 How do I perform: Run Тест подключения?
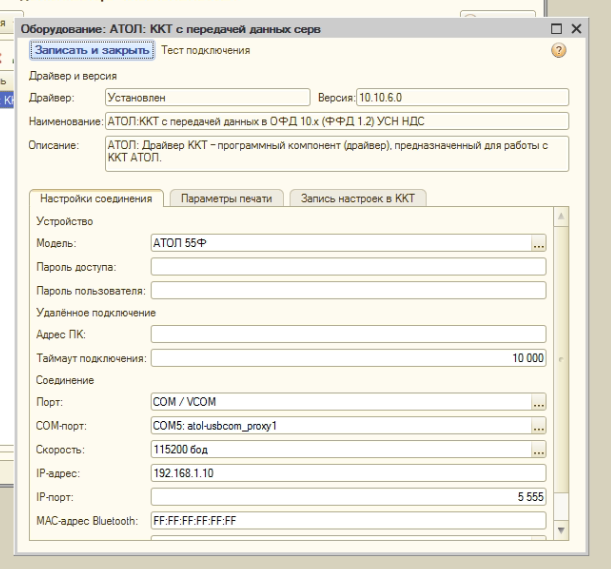point(206,50)
